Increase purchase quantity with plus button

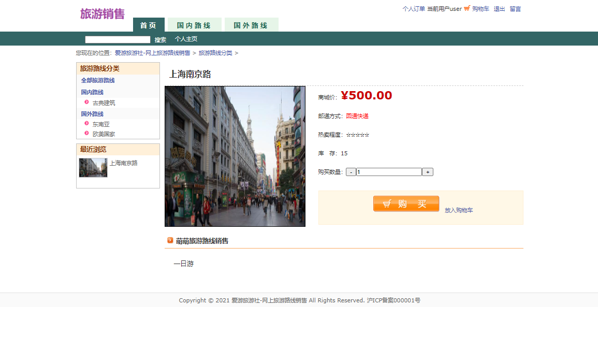point(428,172)
